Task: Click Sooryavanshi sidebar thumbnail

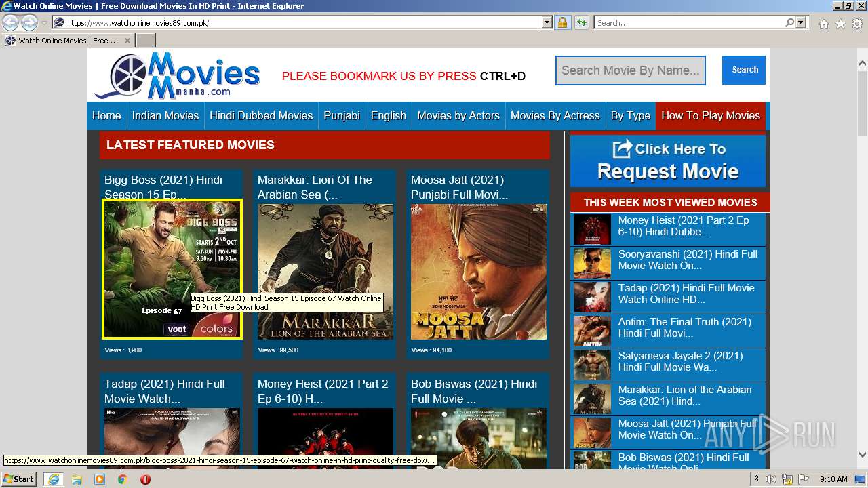Action: [592, 263]
